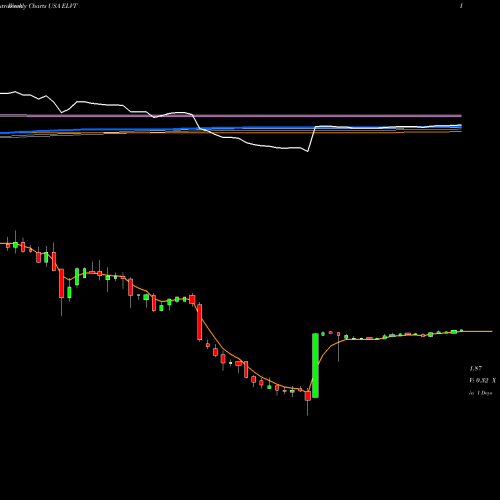Click the 'Charts USA ELFT' title text
The width and height of the screenshot is (500, 500).
click(53, 6)
